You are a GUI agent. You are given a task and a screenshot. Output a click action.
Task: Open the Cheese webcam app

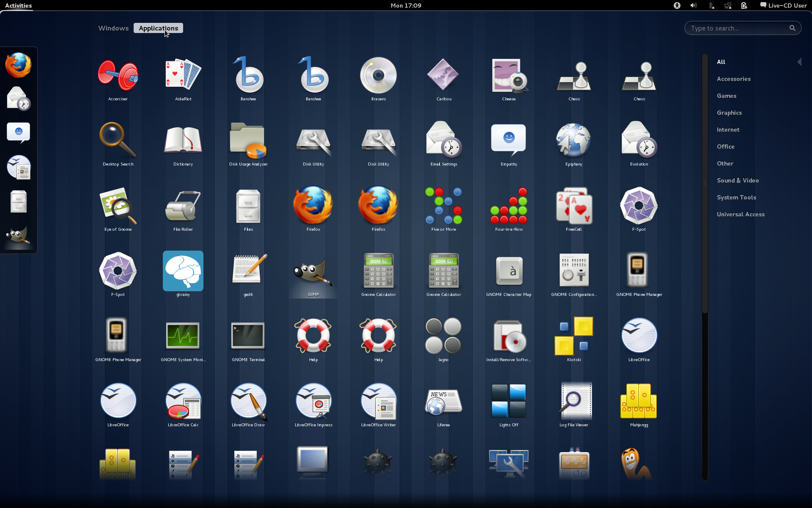[x=509, y=80]
